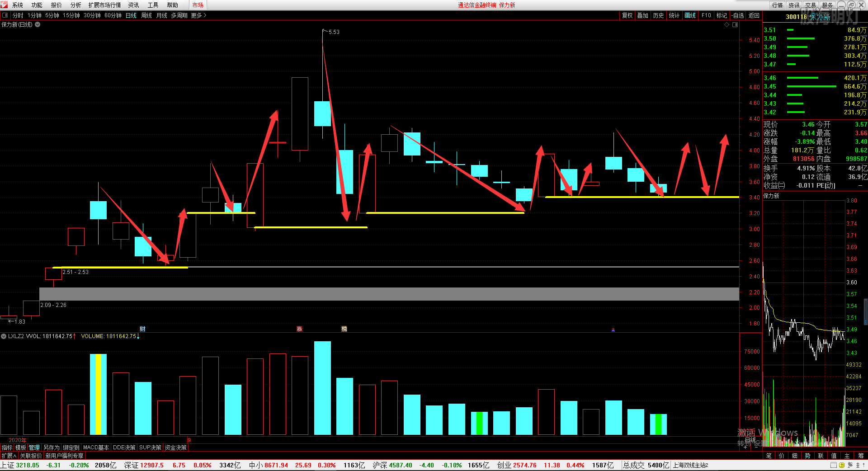
Task: Click the 笔 tick tab in side panel
Action: [769, 456]
